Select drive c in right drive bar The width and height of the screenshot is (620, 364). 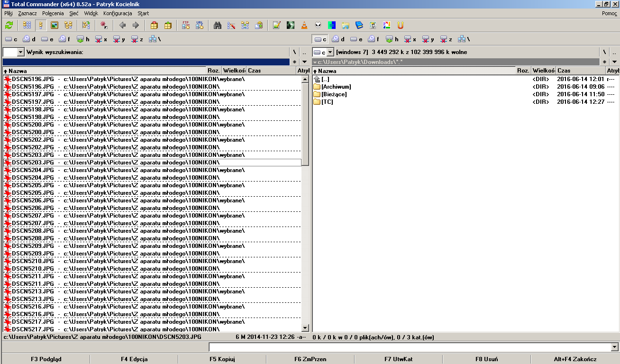click(320, 39)
